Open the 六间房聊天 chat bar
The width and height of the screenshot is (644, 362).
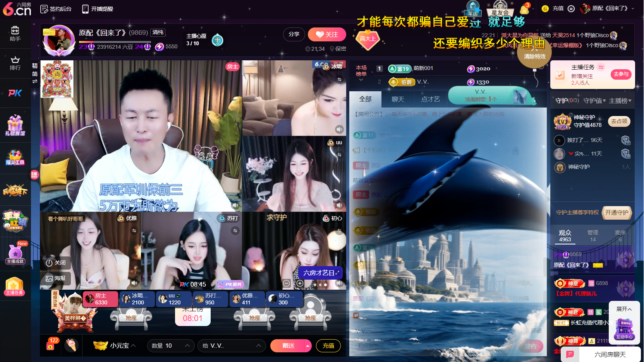(x=601, y=354)
